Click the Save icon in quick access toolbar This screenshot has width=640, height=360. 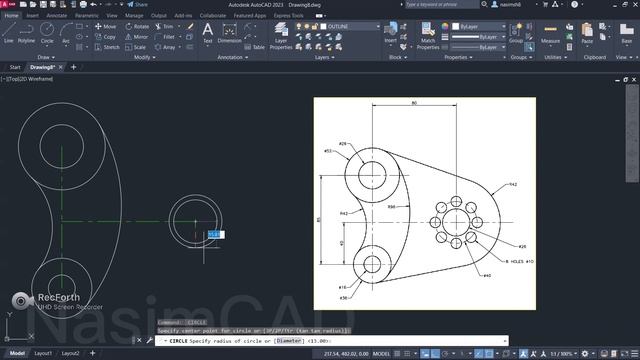(43, 4)
